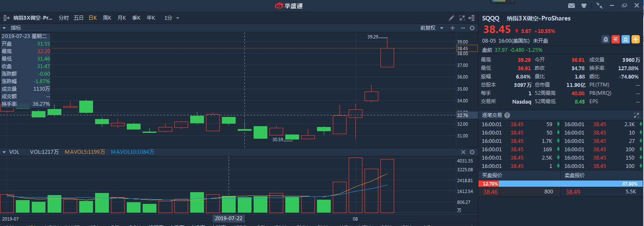Click the 换手率 127.88% value
The height and width of the screenshot is (226, 644).
[x=629, y=68]
